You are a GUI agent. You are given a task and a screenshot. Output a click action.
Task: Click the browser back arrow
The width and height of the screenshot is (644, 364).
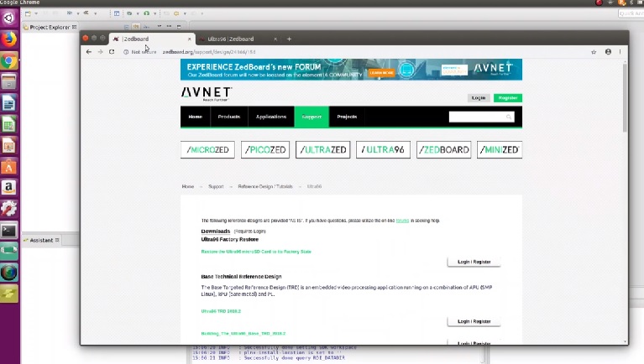coord(89,52)
